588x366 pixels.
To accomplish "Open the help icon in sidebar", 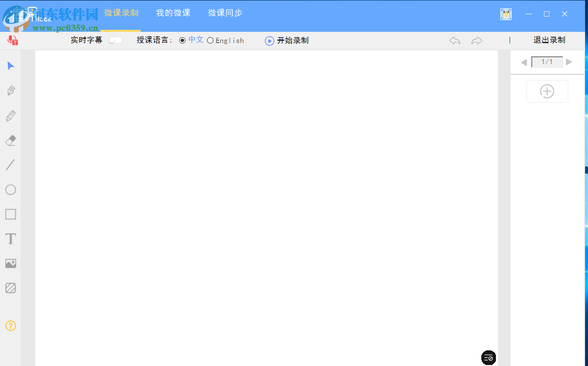I will click(10, 325).
